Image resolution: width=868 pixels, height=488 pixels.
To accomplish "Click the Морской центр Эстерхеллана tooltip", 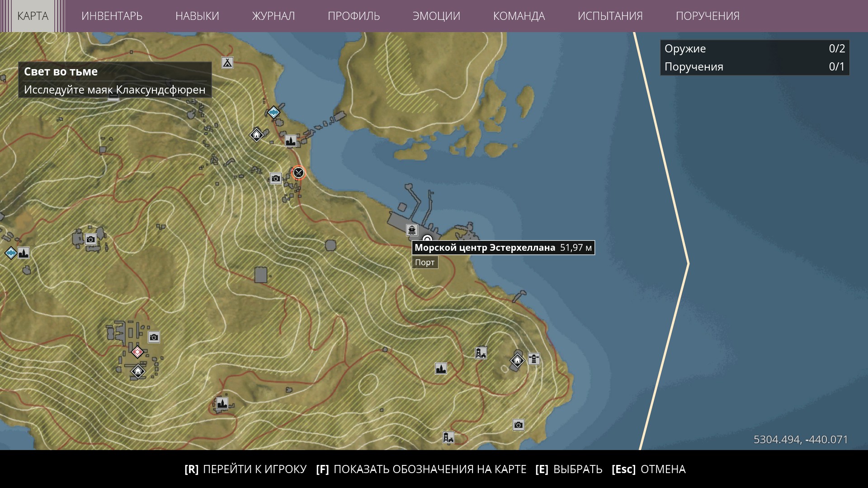I will pyautogui.click(x=503, y=248).
